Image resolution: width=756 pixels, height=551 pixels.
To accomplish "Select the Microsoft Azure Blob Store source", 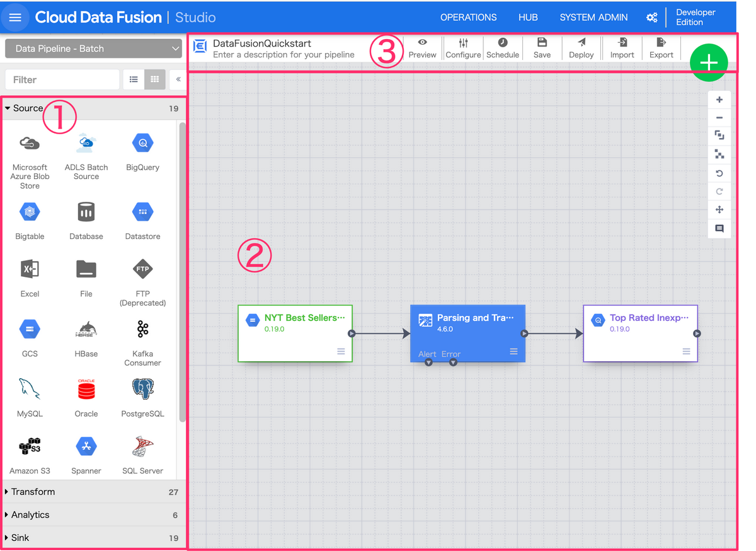I will [30, 161].
